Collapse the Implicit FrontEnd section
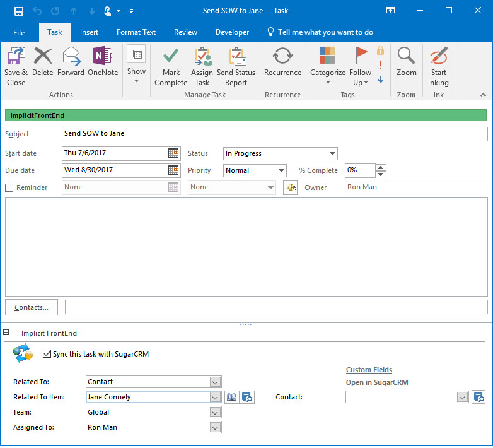493x448 pixels. click(x=6, y=333)
